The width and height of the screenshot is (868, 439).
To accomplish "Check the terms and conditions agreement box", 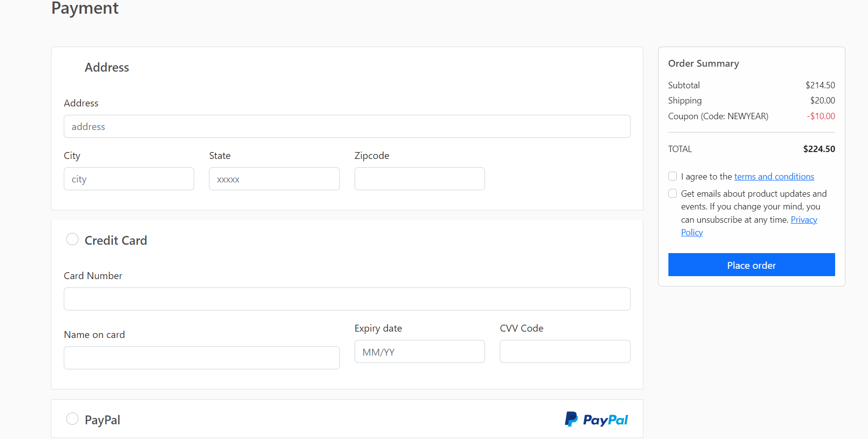I will point(672,176).
